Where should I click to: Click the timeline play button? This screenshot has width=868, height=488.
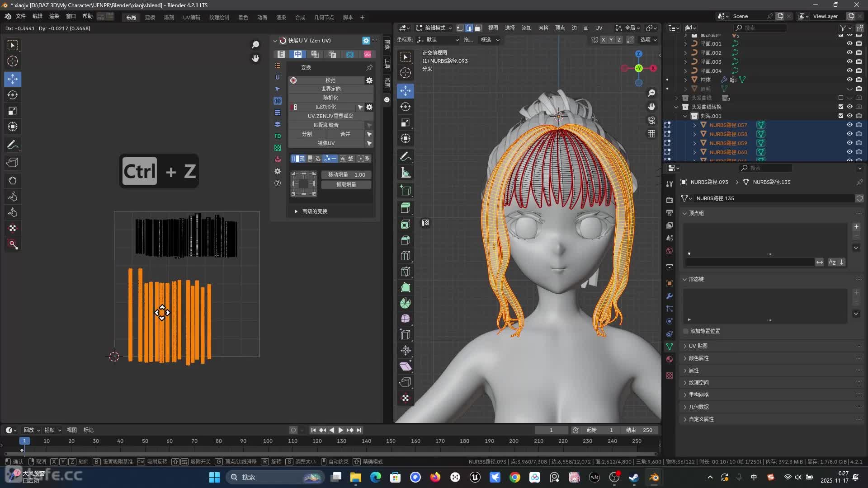tap(341, 430)
